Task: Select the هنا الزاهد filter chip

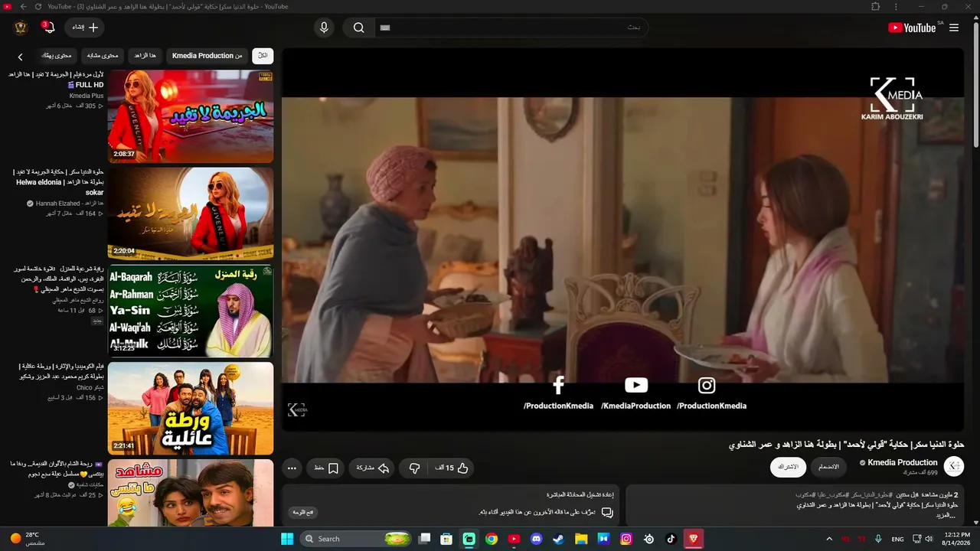Action: [x=145, y=55]
